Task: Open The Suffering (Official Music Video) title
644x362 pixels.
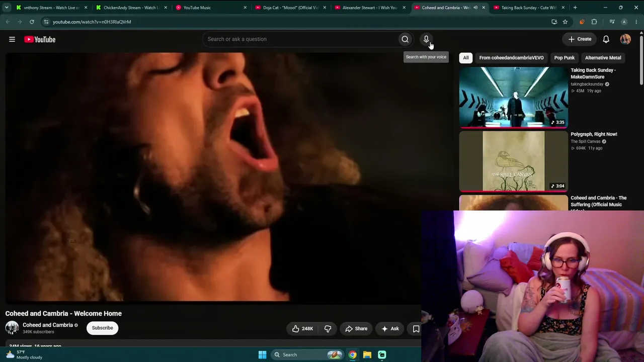Action: click(599, 202)
